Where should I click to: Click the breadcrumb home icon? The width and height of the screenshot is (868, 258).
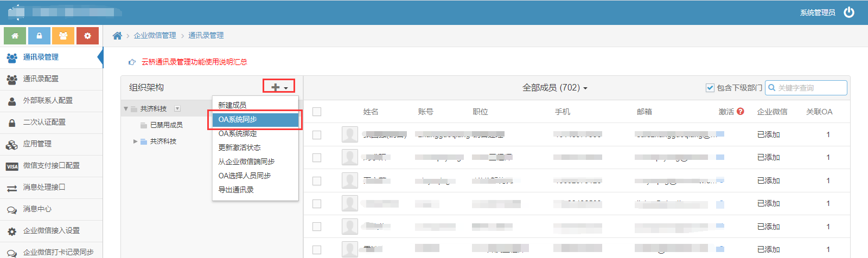point(117,36)
